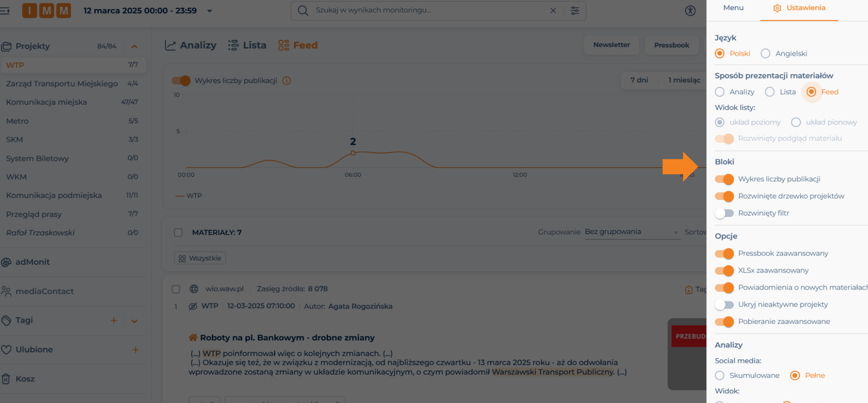Open search filter sliders icon
The image size is (868, 403).
575,11
